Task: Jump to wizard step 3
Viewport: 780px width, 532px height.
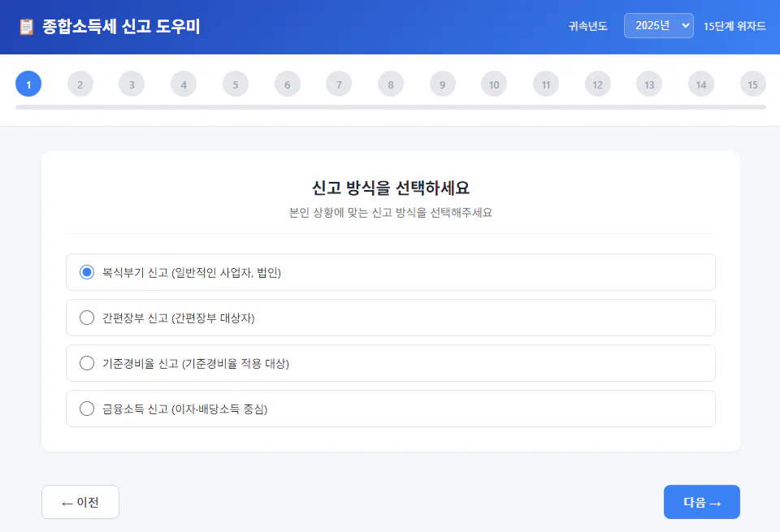Action: point(132,84)
